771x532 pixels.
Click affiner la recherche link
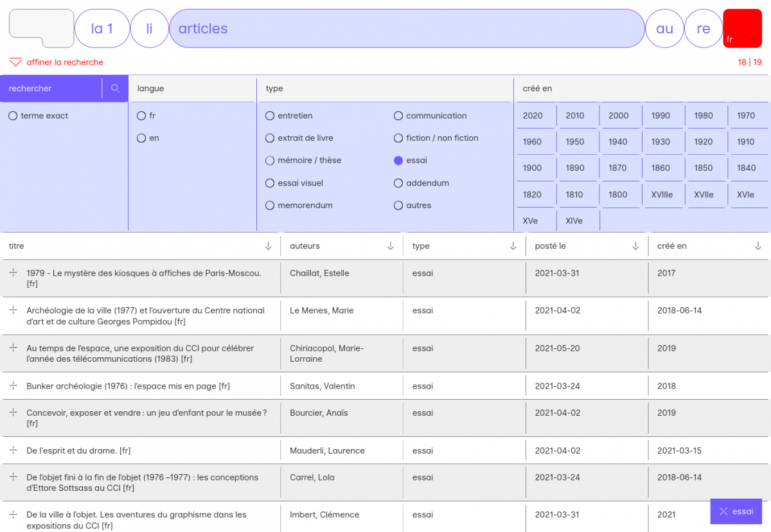(x=65, y=62)
